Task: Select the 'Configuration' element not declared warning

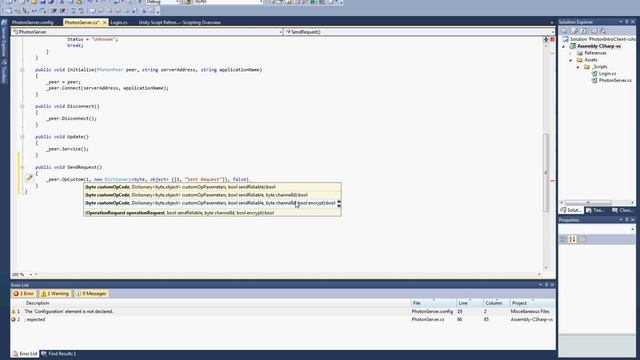Action: tap(283, 311)
